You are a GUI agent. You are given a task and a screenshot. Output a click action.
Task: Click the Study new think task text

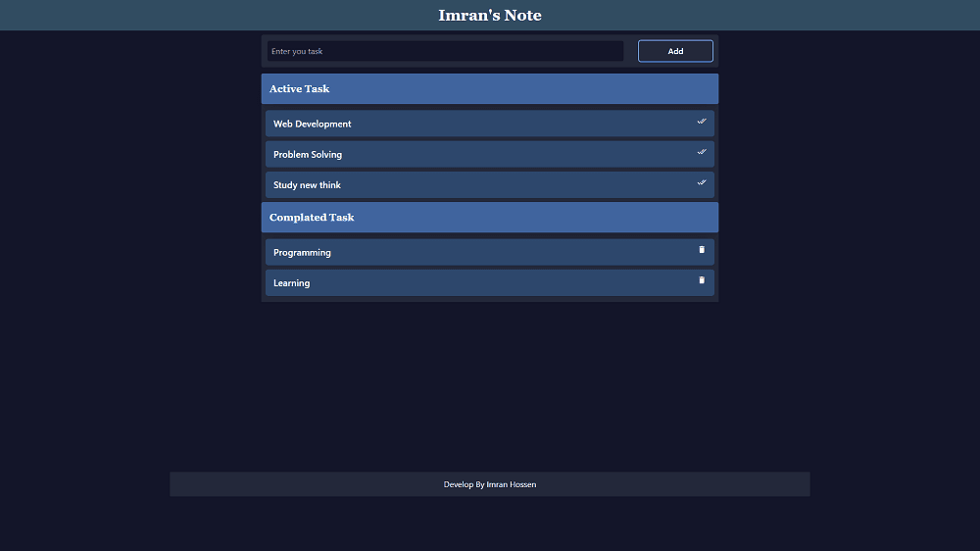pyautogui.click(x=307, y=185)
